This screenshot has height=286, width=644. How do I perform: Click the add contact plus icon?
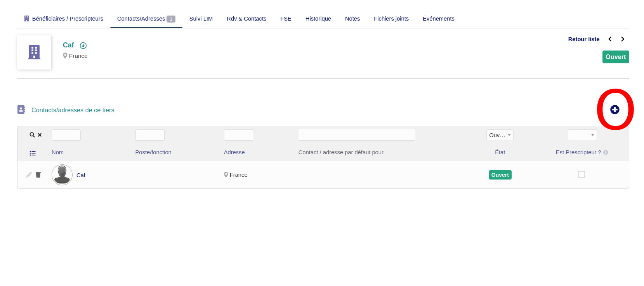pyautogui.click(x=614, y=110)
